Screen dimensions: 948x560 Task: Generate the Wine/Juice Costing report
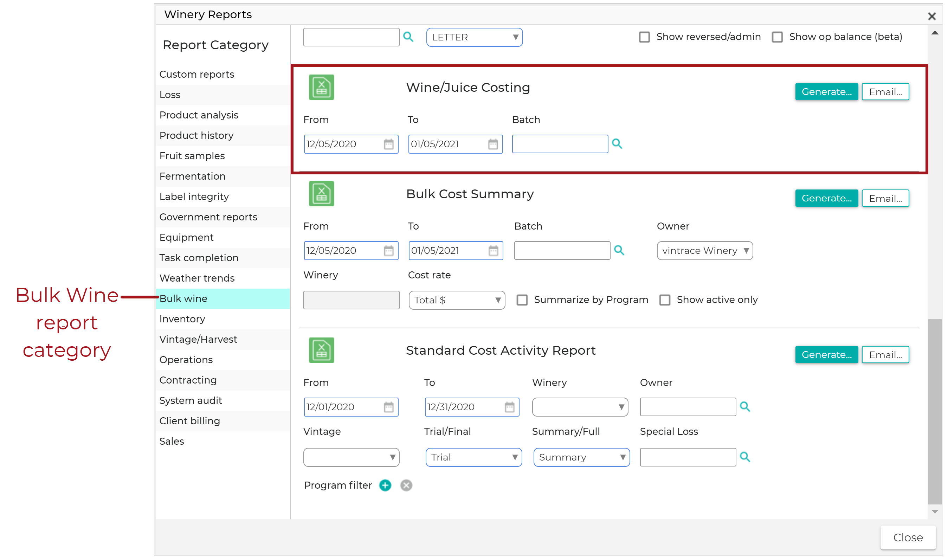coord(826,92)
